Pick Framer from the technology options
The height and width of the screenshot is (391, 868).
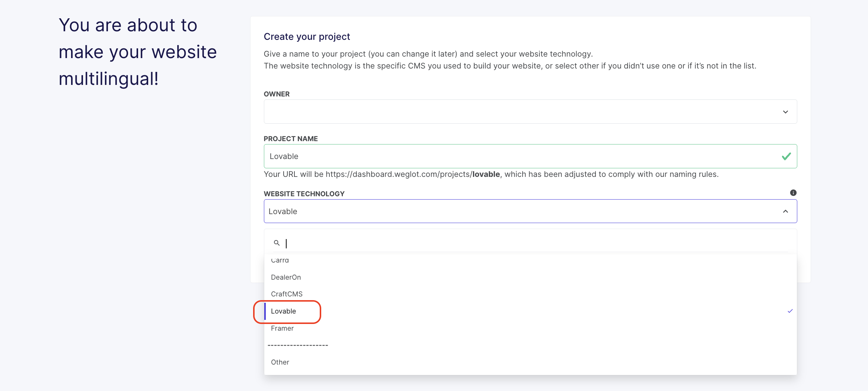point(282,328)
